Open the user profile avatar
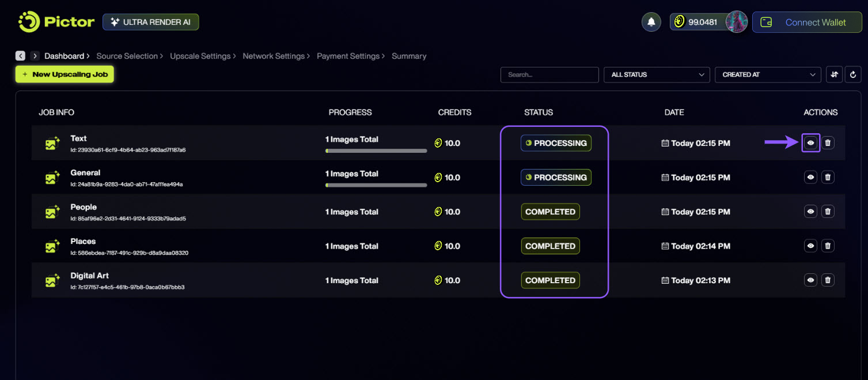This screenshot has width=868, height=380. (736, 22)
